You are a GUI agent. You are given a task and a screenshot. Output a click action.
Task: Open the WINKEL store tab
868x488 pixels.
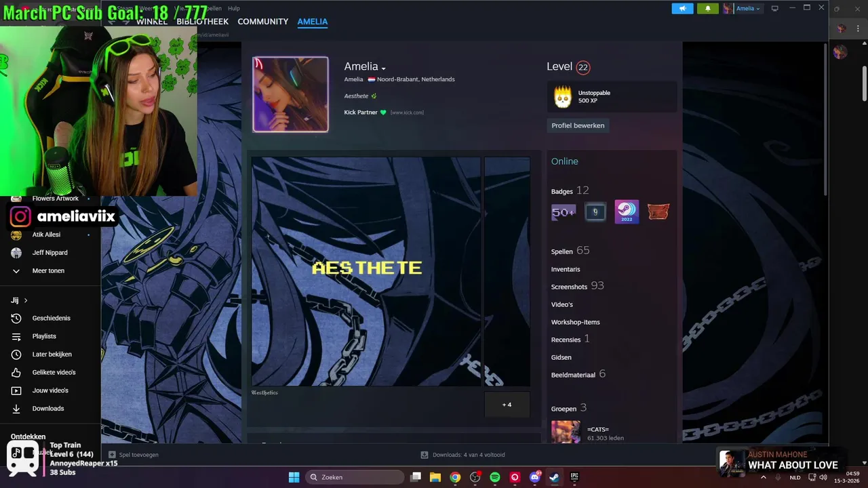point(152,22)
